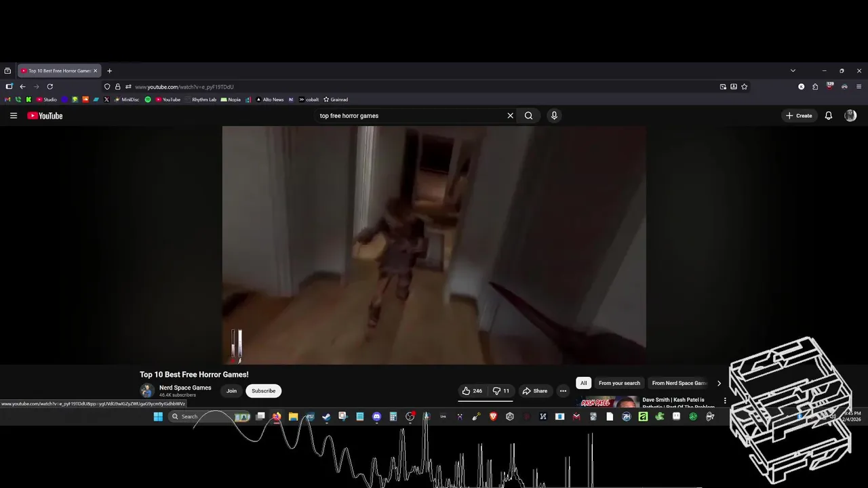Open more actions three-dot menu
Image resolution: width=868 pixels, height=488 pixels.
coord(563,391)
